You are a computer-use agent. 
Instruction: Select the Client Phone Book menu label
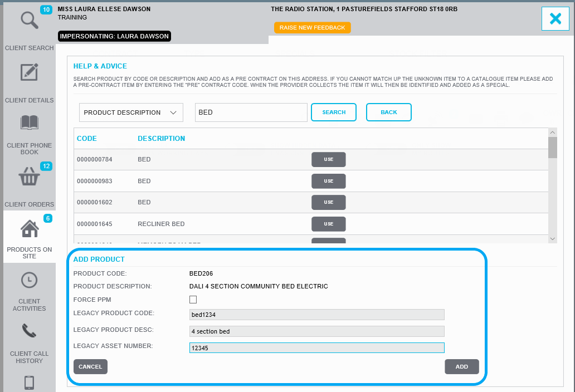[30, 149]
